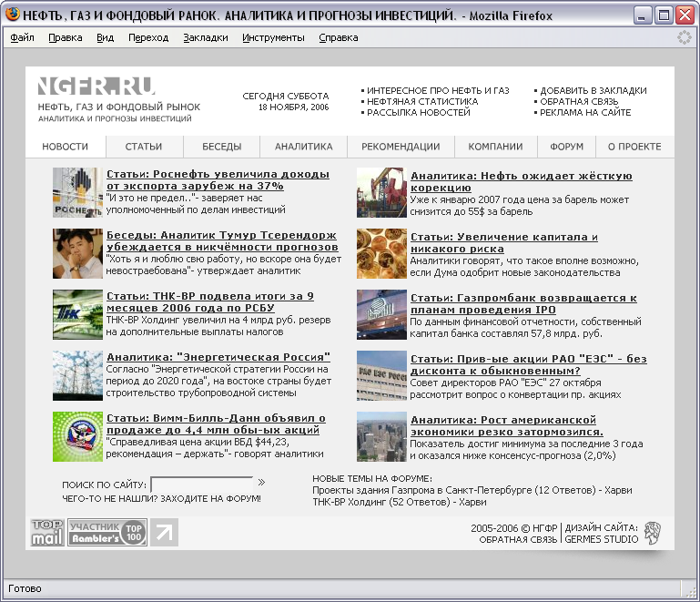Open forum topic ТНК-ВР Холдинг (52 Ответов)
The height and width of the screenshot is (602, 700).
[400, 502]
